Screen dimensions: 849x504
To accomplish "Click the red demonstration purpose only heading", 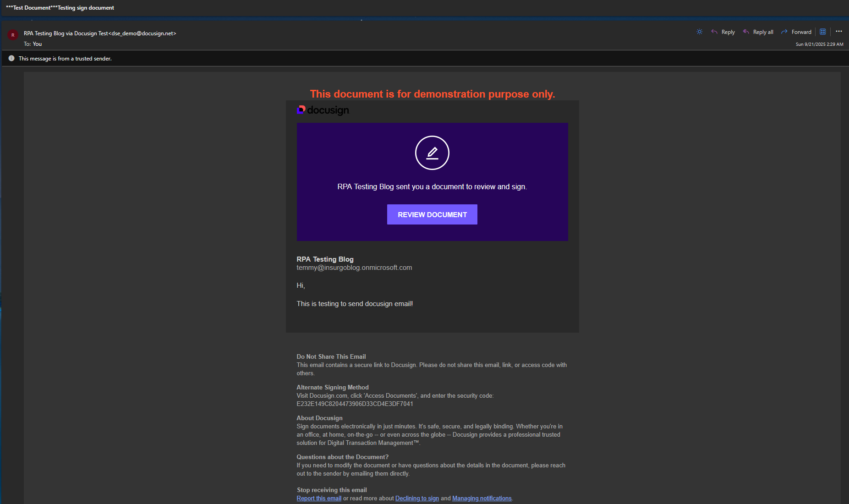I will click(x=433, y=94).
